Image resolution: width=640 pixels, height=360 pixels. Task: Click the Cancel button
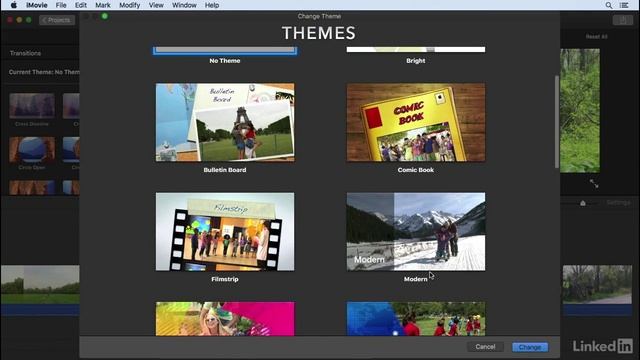485,347
